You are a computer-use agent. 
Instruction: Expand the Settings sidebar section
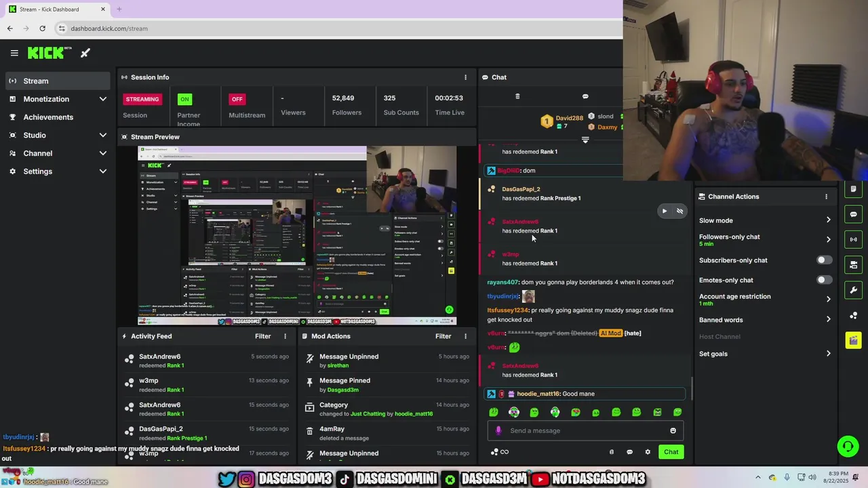pos(57,171)
